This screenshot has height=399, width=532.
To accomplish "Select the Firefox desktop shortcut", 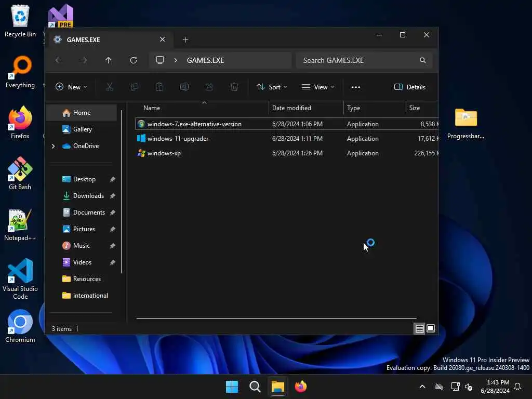I will [20, 123].
